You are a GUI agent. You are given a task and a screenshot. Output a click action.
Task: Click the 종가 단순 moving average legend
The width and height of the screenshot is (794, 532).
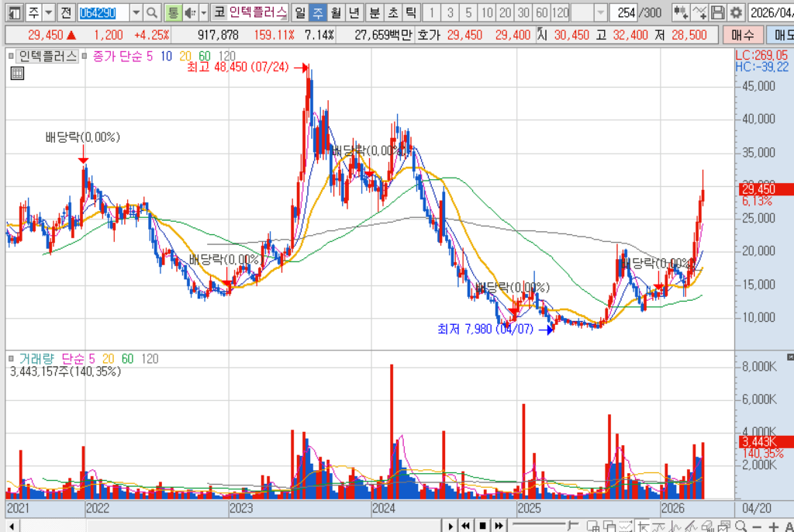tap(117, 57)
